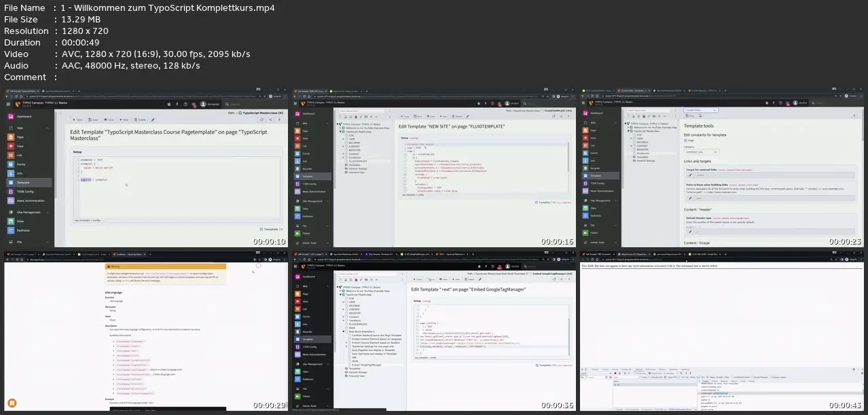Collapse Real World Examples 2 in 00:00:36 tree
Screen dimensions: 868x415
[343, 331]
